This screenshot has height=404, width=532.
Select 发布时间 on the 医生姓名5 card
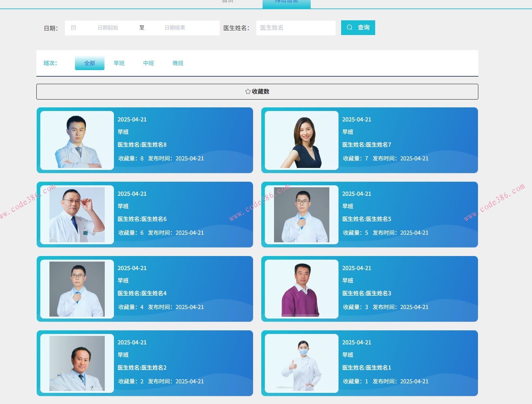[400, 233]
